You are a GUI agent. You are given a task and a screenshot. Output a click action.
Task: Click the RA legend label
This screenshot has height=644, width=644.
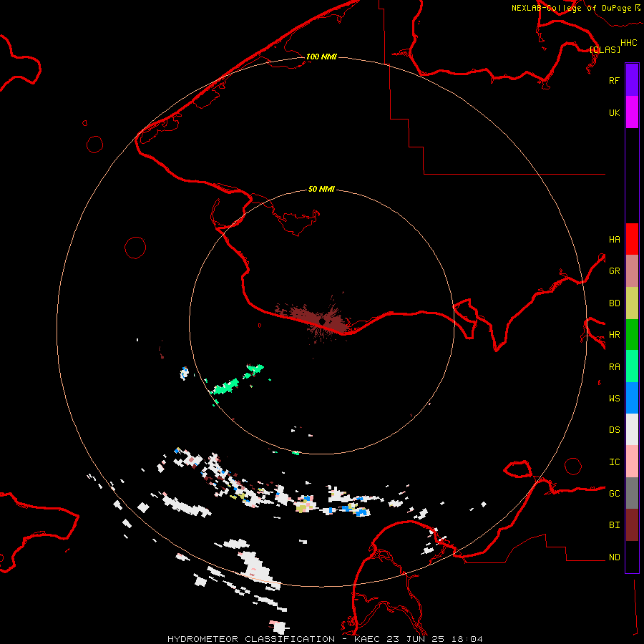pyautogui.click(x=614, y=367)
